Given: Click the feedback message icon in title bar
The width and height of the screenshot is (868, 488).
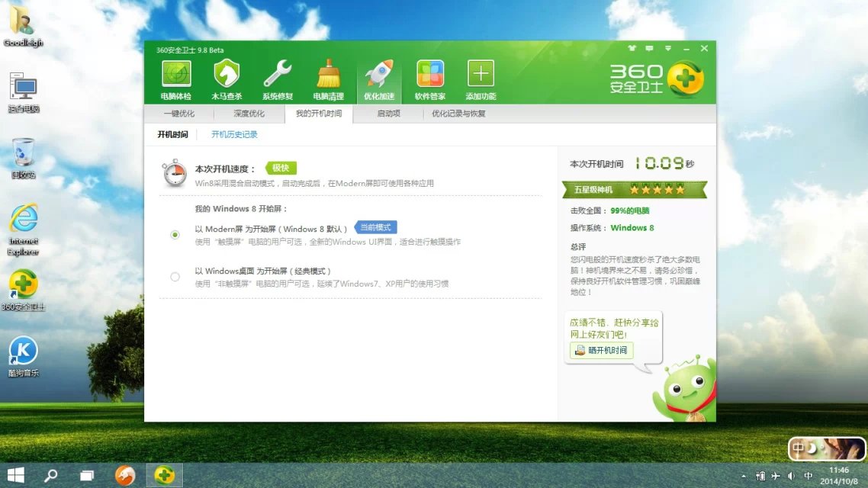Looking at the screenshot, I should [649, 49].
